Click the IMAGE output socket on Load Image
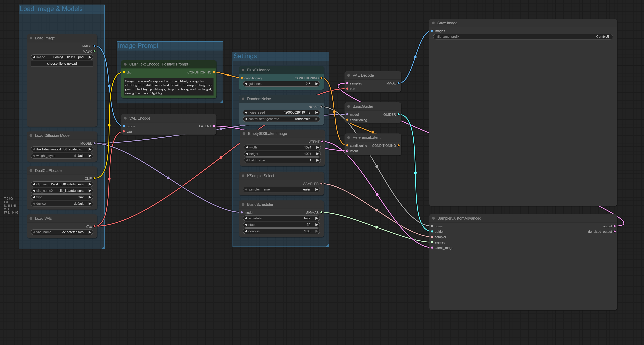 tap(95, 46)
